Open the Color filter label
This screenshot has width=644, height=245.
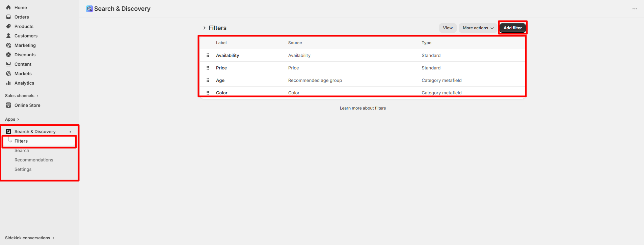click(x=222, y=93)
